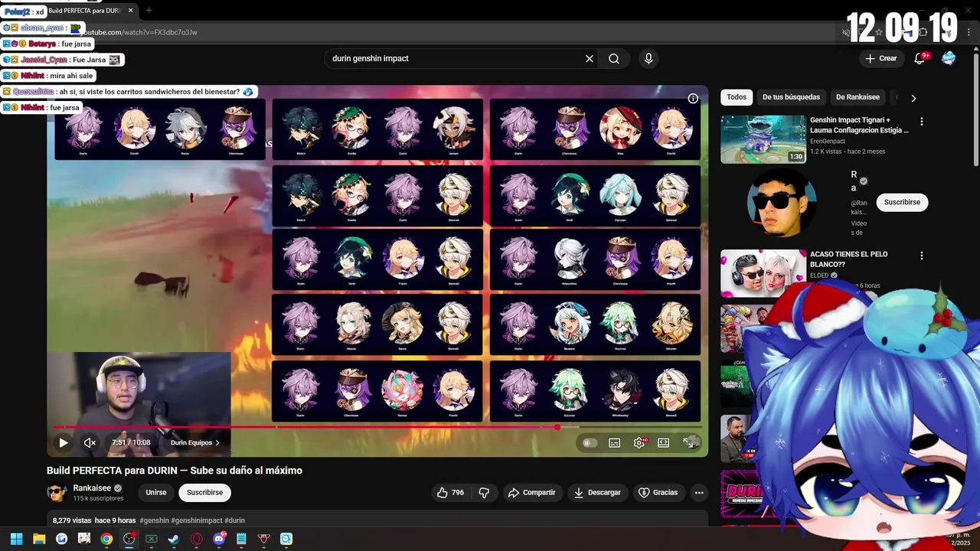The width and height of the screenshot is (980, 551).
Task: Open the #genshin hashtag
Action: pyautogui.click(x=155, y=520)
